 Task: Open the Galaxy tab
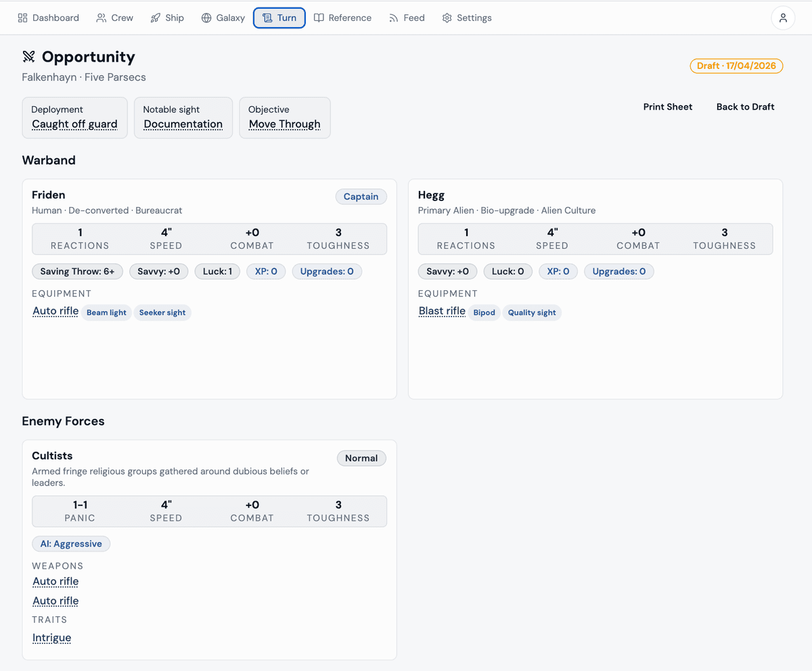click(x=223, y=18)
